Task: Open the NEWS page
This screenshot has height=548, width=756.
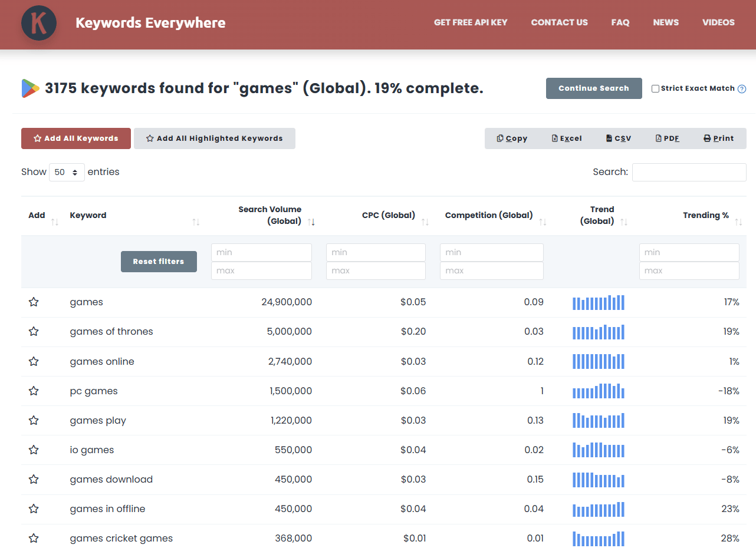Action: (666, 22)
